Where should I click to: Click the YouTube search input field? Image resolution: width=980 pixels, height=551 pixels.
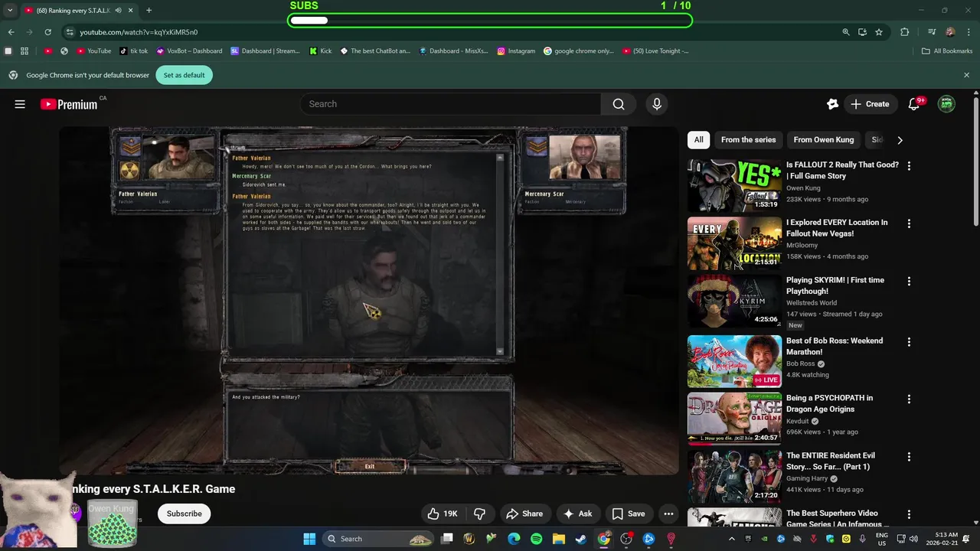[451, 104]
